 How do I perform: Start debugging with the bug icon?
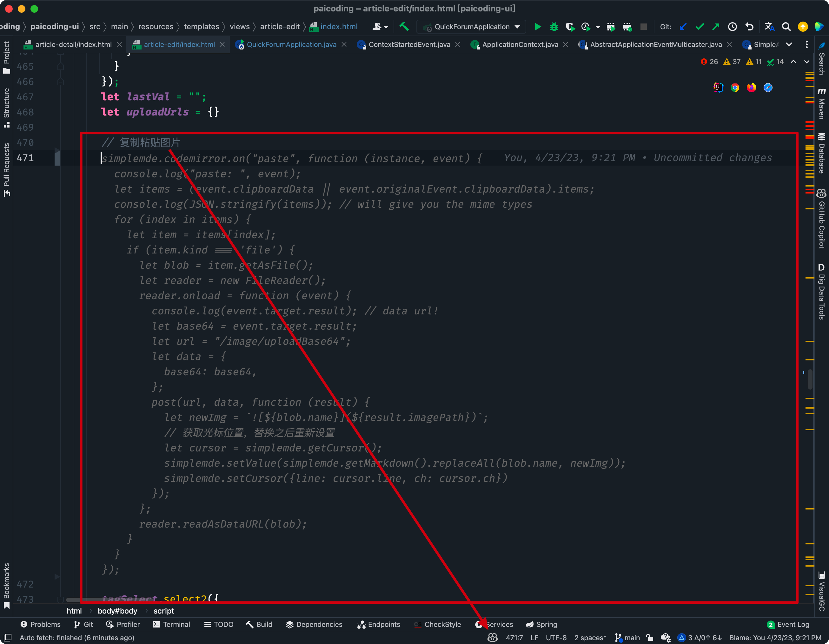(554, 27)
